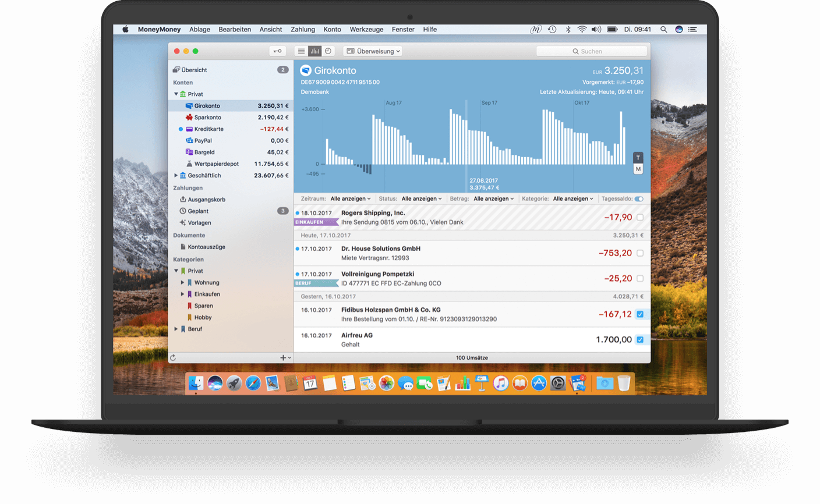This screenshot has height=504, width=820.
Task: Switch chart to monthly M view
Action: coord(638,169)
